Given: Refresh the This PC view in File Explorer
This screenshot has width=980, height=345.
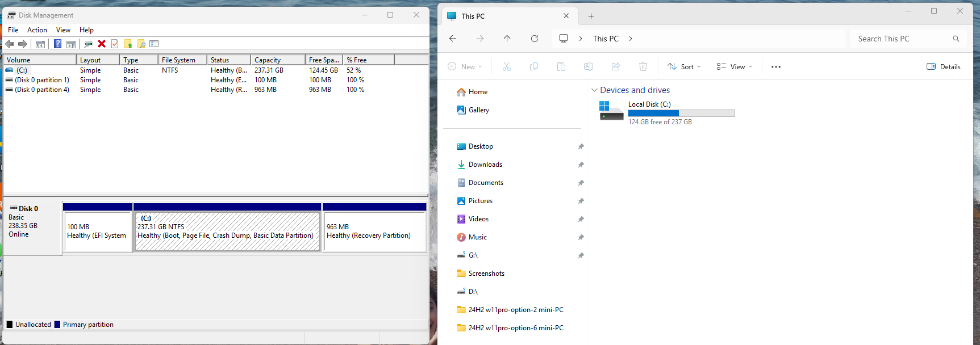Looking at the screenshot, I should pyautogui.click(x=535, y=39).
